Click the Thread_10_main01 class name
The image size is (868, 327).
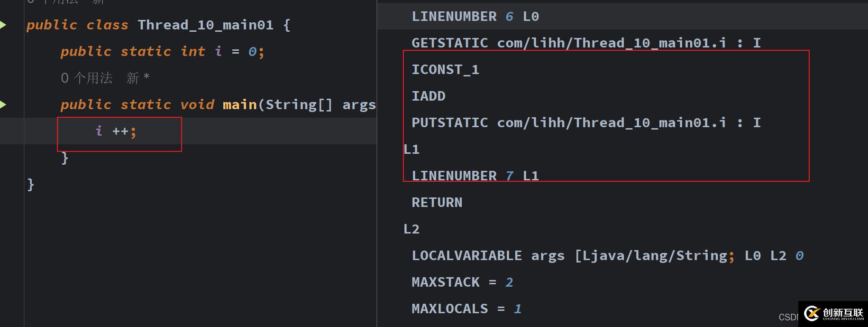(205, 25)
